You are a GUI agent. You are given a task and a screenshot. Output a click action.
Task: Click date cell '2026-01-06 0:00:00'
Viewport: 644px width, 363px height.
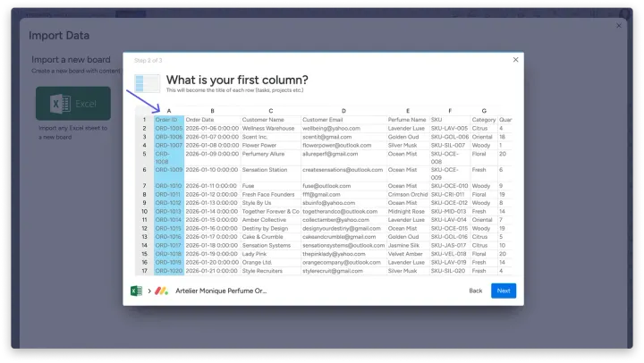[x=212, y=128]
